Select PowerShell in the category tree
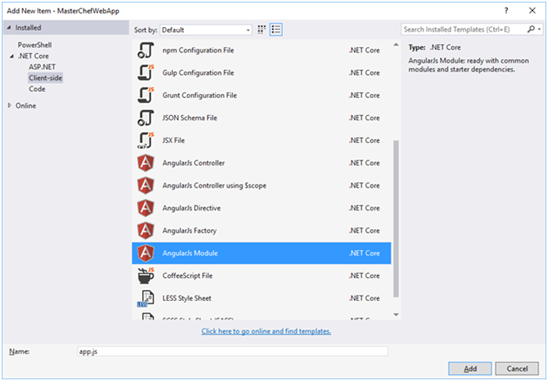548x381 pixels. [x=35, y=45]
